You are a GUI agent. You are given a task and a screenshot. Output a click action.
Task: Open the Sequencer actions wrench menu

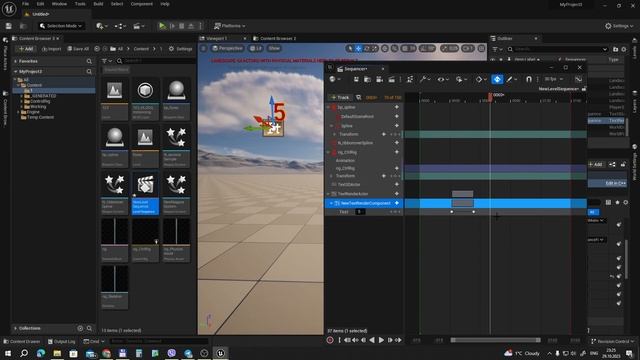[424, 80]
